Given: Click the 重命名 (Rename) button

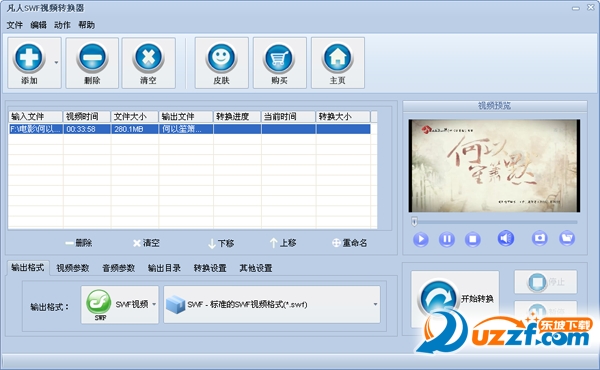Looking at the screenshot, I should [349, 243].
